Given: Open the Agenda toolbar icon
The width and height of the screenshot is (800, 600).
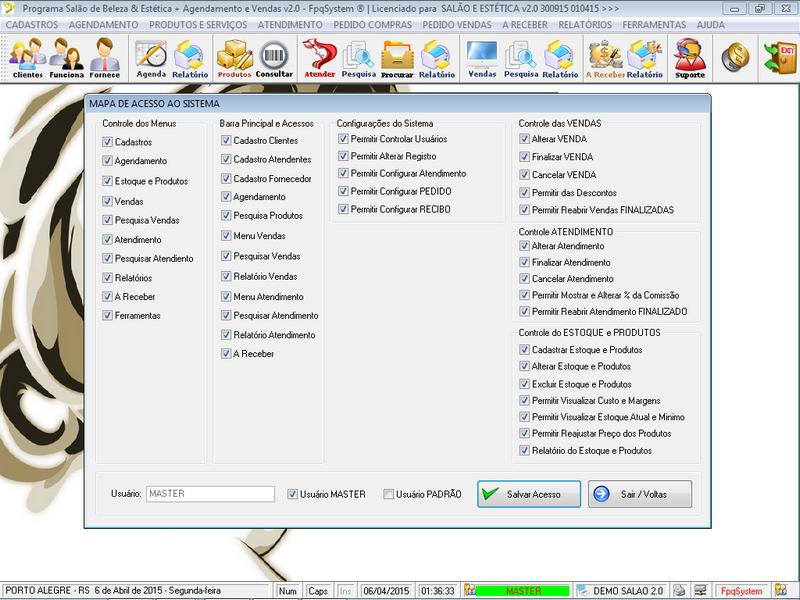Looking at the screenshot, I should (151, 58).
